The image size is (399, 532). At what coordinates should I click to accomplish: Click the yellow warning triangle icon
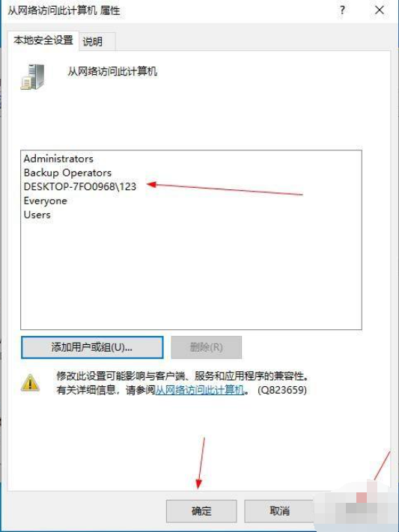pyautogui.click(x=30, y=382)
